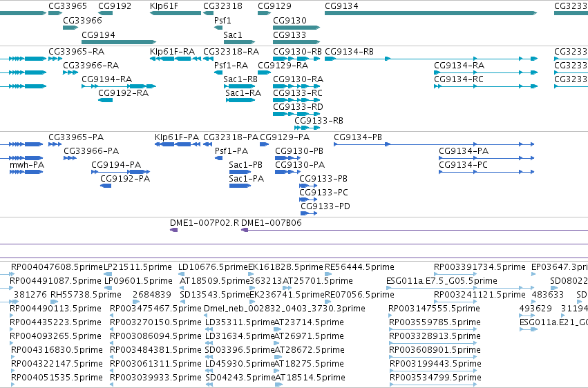Click the RP003147555.5prime EST label
Viewport: 588px width, 388px height.
[434, 309]
